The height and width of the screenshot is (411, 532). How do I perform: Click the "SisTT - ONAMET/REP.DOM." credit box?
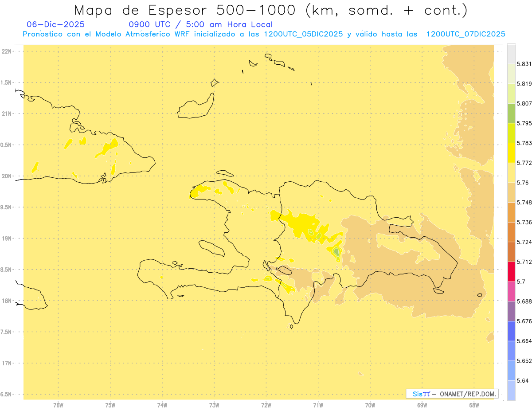tap(452, 394)
